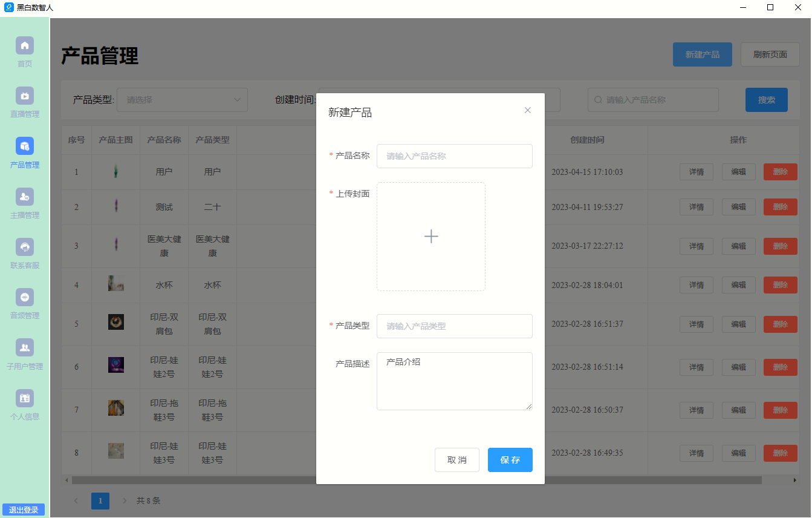Click scrollbar right arrow under table
Viewport: 812px width, 518px height.
[x=795, y=480]
